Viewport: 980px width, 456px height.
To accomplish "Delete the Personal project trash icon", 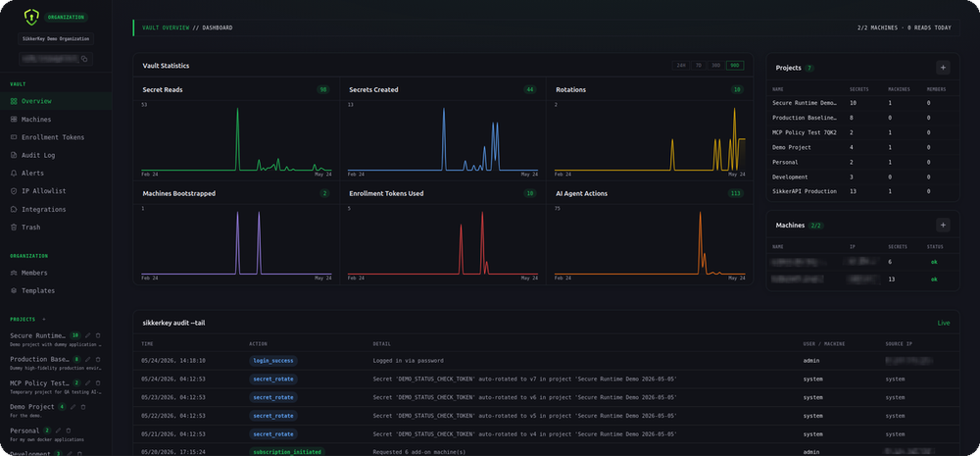I will click(x=69, y=431).
